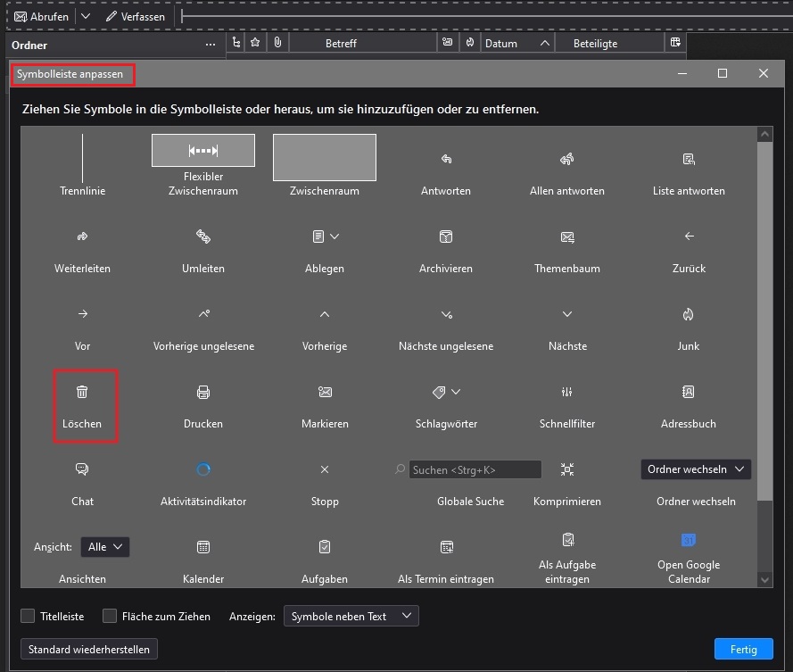The width and height of the screenshot is (793, 672).
Task: Expand the Schlagwörter dropdown button
Action: pyautogui.click(x=447, y=392)
